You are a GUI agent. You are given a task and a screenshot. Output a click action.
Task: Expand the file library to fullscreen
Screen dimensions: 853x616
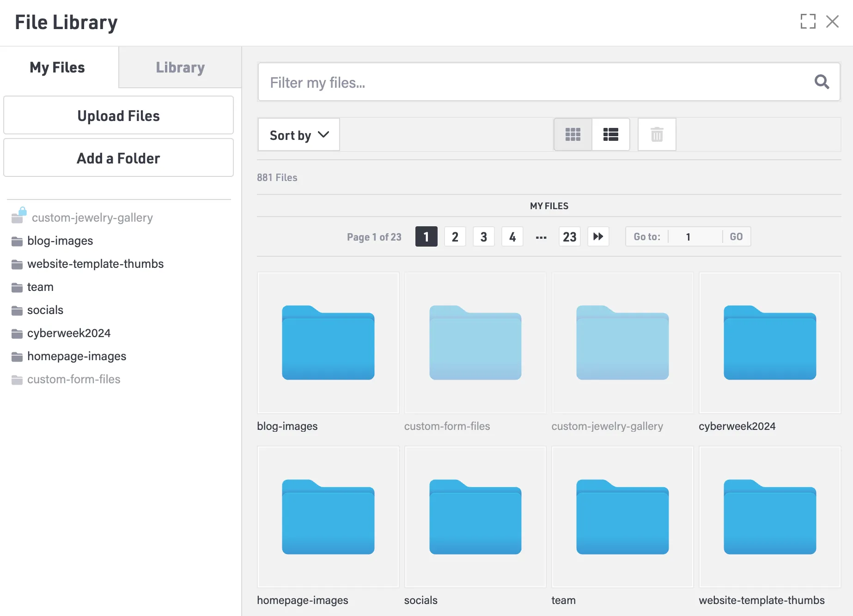(x=808, y=21)
